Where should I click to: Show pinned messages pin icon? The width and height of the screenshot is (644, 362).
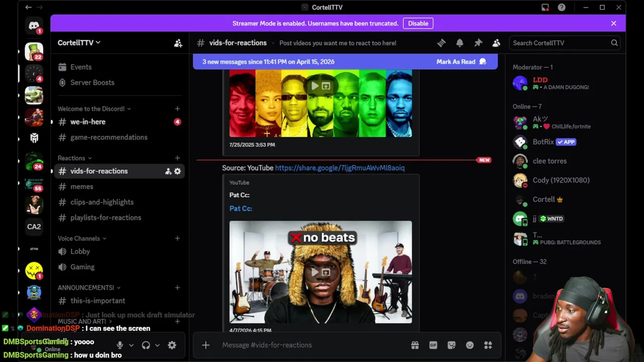[x=478, y=43]
